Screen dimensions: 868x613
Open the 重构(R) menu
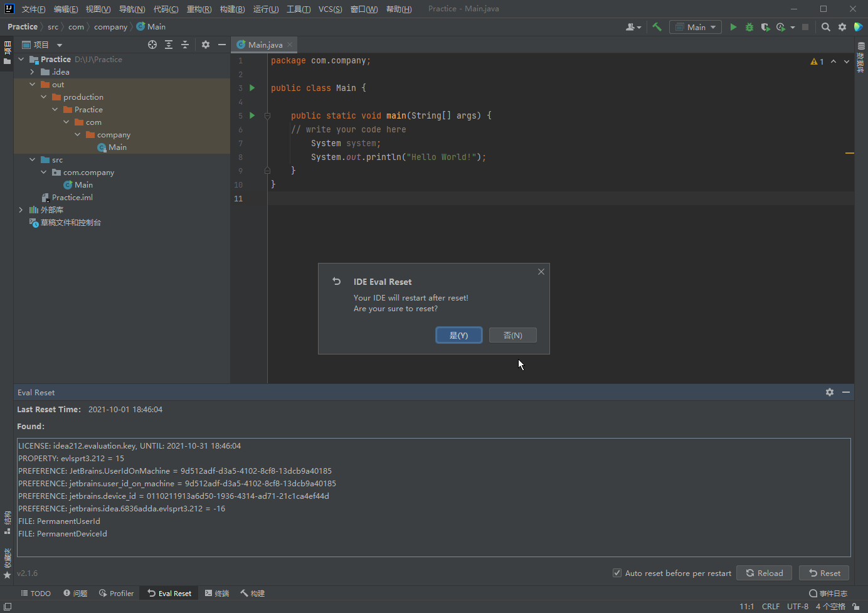[199, 9]
